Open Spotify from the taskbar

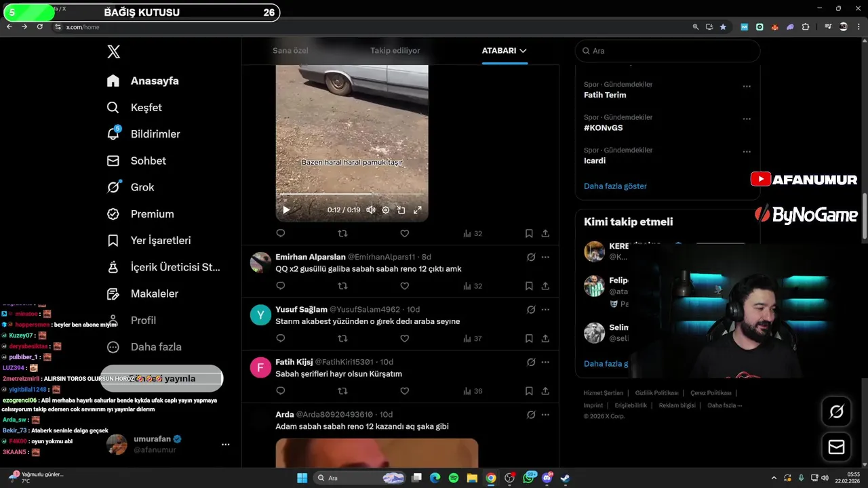[x=454, y=478]
